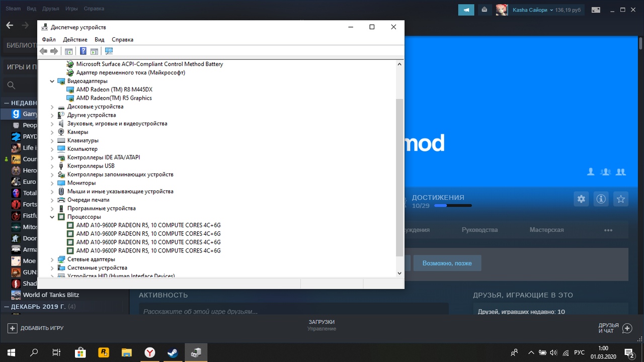Open Мастерская tab on game page
This screenshot has width=644, height=362.
[x=546, y=230]
